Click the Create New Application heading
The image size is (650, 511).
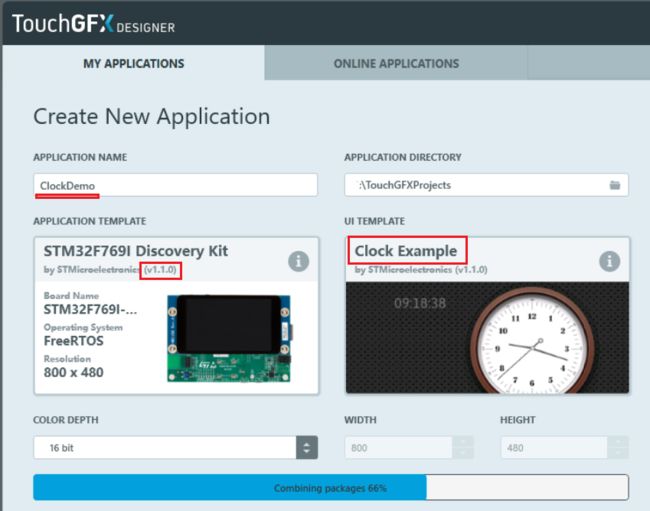click(152, 116)
